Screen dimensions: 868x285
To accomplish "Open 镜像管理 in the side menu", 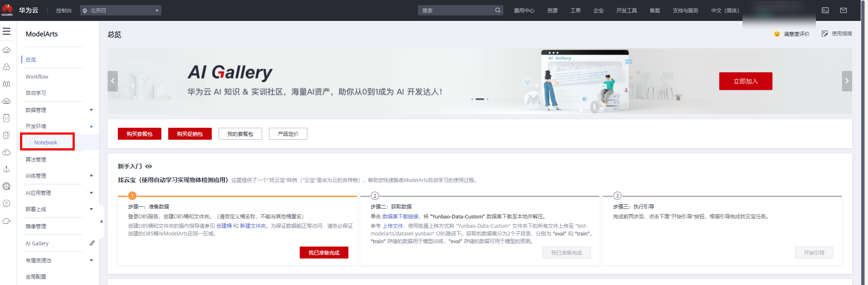I will pos(36,226).
